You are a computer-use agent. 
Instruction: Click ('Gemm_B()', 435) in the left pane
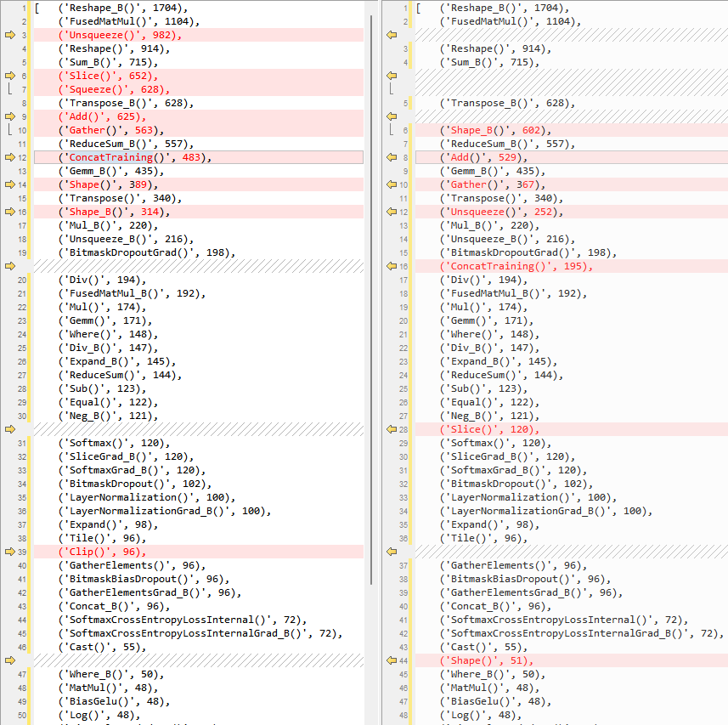pyautogui.click(x=111, y=171)
